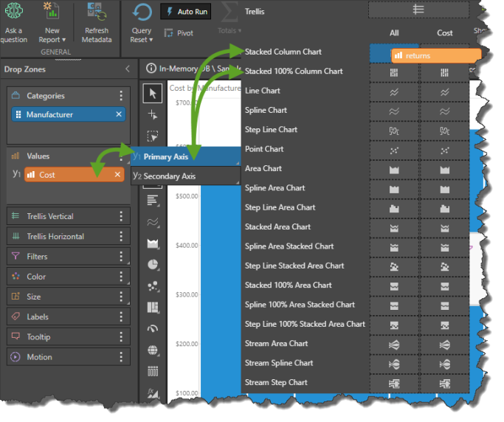Click Line Chart icon in Cost column
The height and width of the screenshot is (422, 504).
coord(444,91)
